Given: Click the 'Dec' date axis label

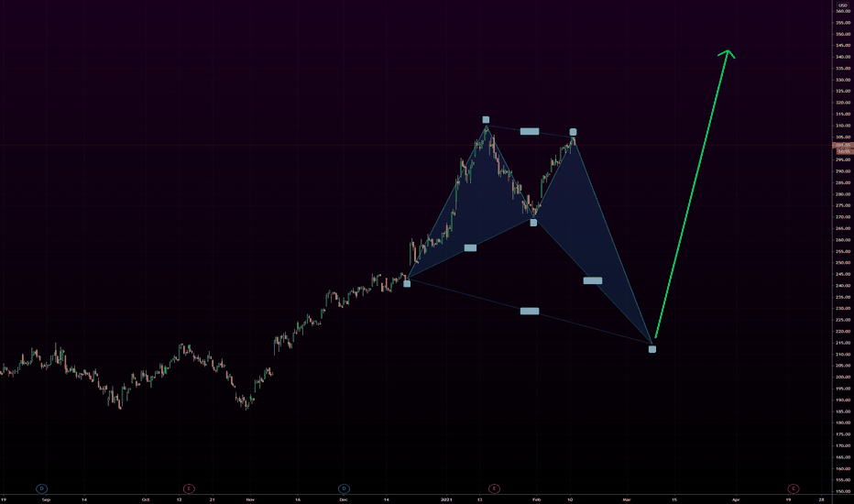Looking at the screenshot, I should [344, 499].
